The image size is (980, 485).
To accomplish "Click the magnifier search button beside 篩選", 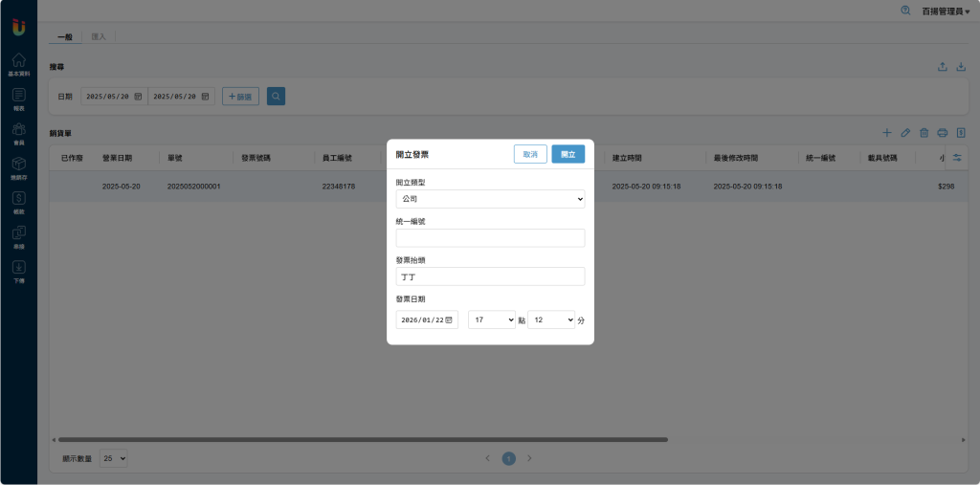I will tap(276, 97).
